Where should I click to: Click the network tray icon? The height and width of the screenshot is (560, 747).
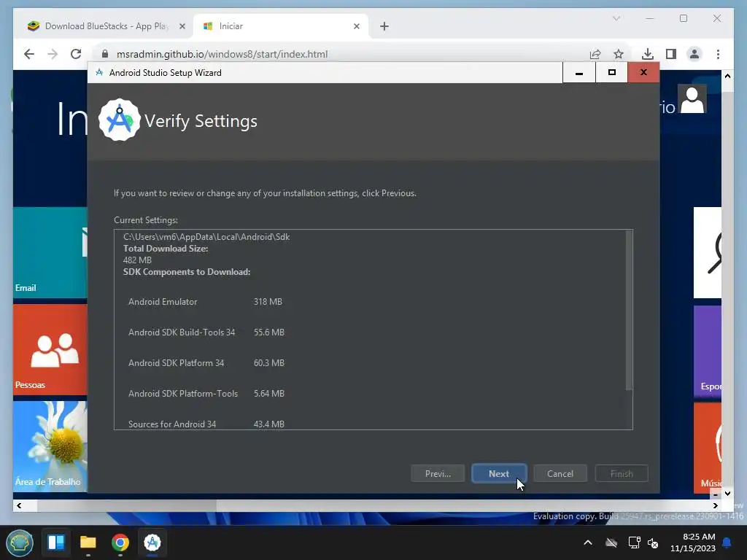coord(634,542)
